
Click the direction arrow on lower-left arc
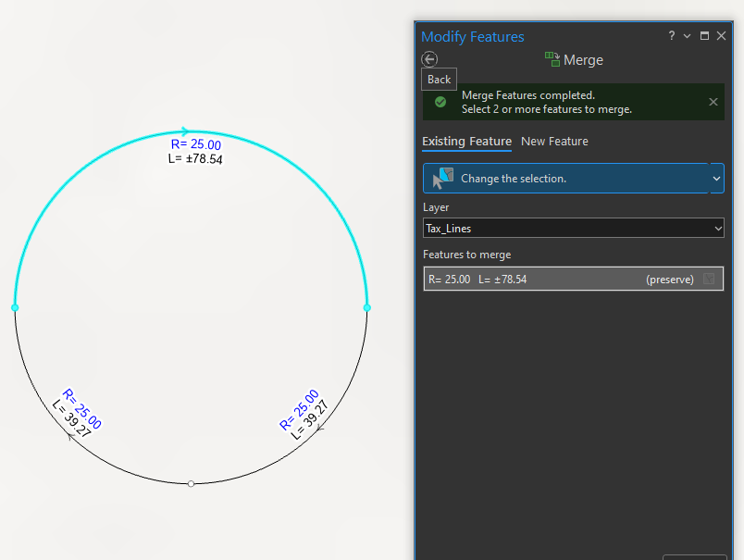point(70,437)
